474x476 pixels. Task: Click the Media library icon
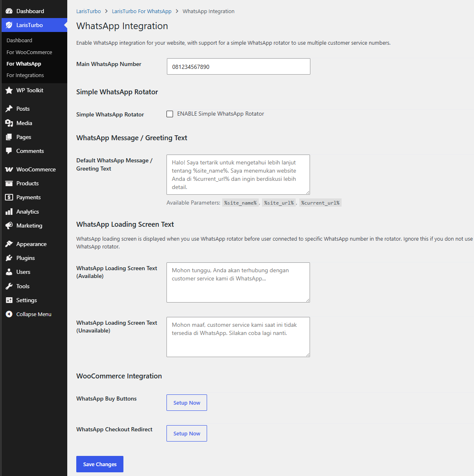[9, 123]
